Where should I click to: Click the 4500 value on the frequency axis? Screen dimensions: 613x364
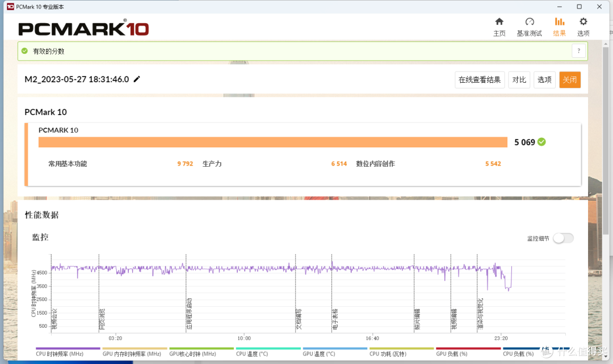point(42,273)
